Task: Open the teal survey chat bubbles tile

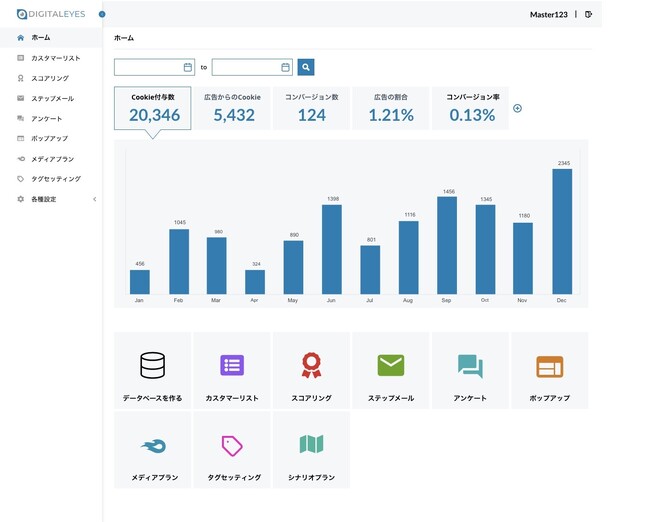Action: pyautogui.click(x=470, y=366)
